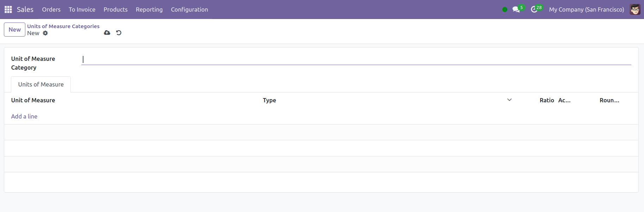The image size is (644, 212).
Task: Open the apps grid menu icon
Action: pyautogui.click(x=8, y=9)
